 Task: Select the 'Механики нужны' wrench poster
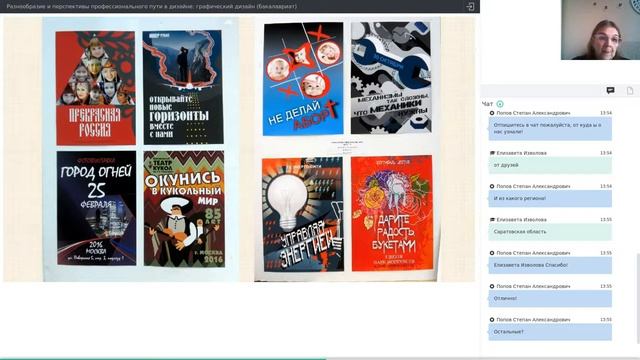pos(391,78)
